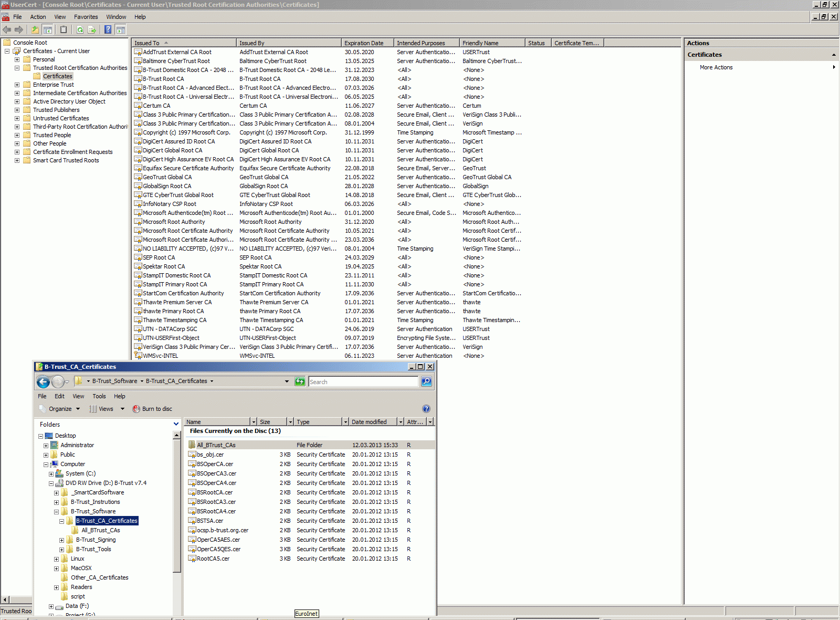Expand the Trusted Publishers node
Image resolution: width=840 pixels, height=620 pixels.
(x=17, y=110)
